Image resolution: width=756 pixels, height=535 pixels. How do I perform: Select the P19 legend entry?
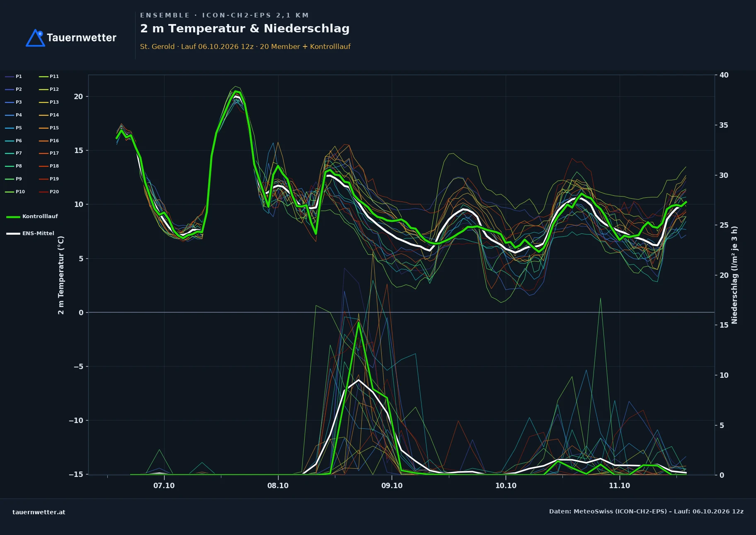(49, 179)
